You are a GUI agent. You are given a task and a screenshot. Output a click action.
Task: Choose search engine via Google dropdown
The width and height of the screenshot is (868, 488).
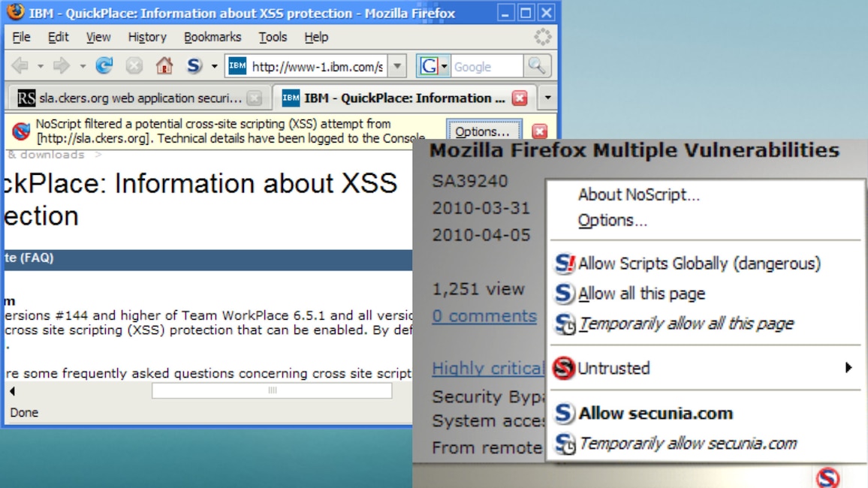click(x=432, y=66)
